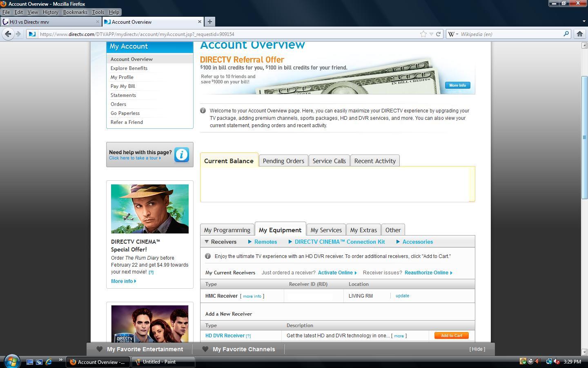Switch to the My Programming tab
Image resolution: width=588 pixels, height=368 pixels.
pyautogui.click(x=227, y=230)
